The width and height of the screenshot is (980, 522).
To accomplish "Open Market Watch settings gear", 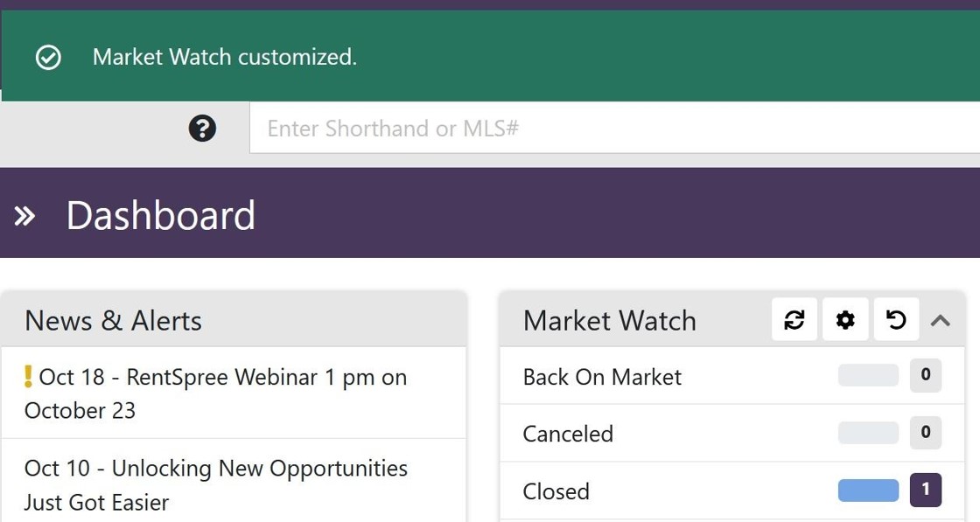I will point(845,320).
